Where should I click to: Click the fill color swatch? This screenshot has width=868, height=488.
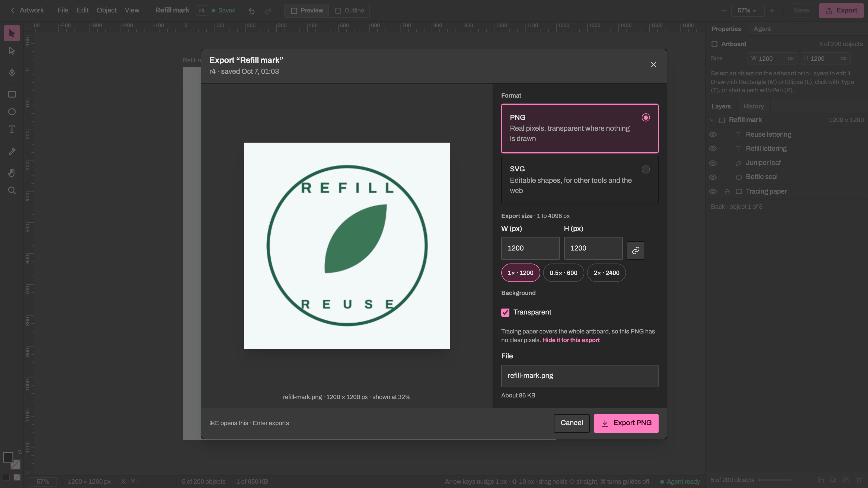click(8, 457)
